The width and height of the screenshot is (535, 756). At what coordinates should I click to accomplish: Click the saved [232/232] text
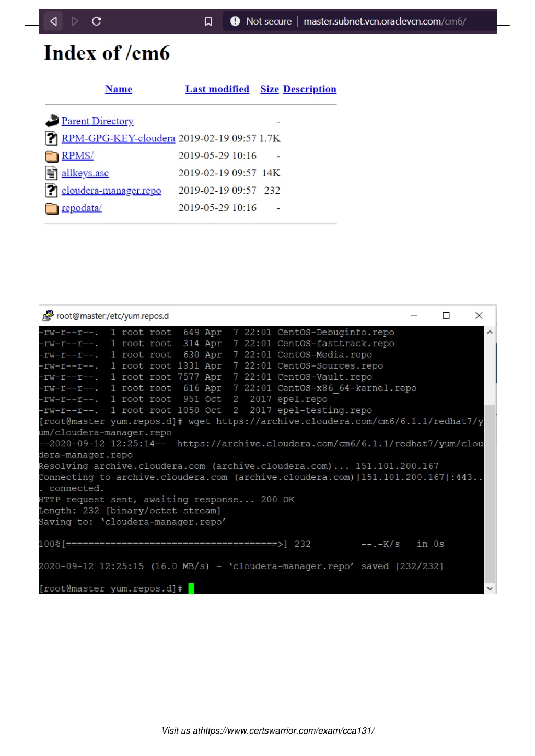coord(402,566)
